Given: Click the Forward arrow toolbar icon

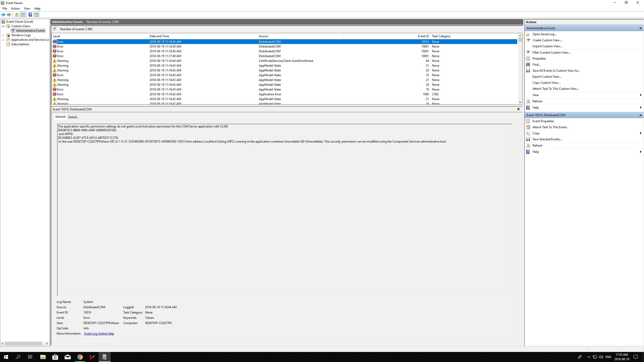Looking at the screenshot, I should click(9, 15).
